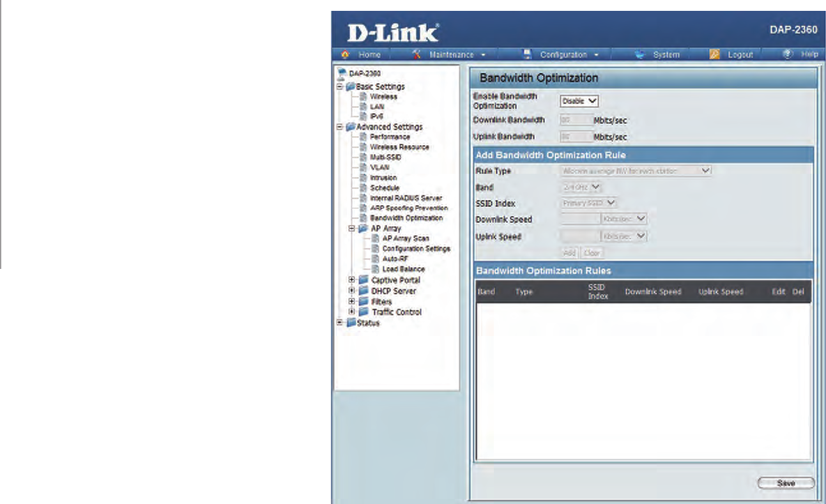Click the Captive Portal folder icon
Screen dimensions: 826x504
tap(363, 280)
